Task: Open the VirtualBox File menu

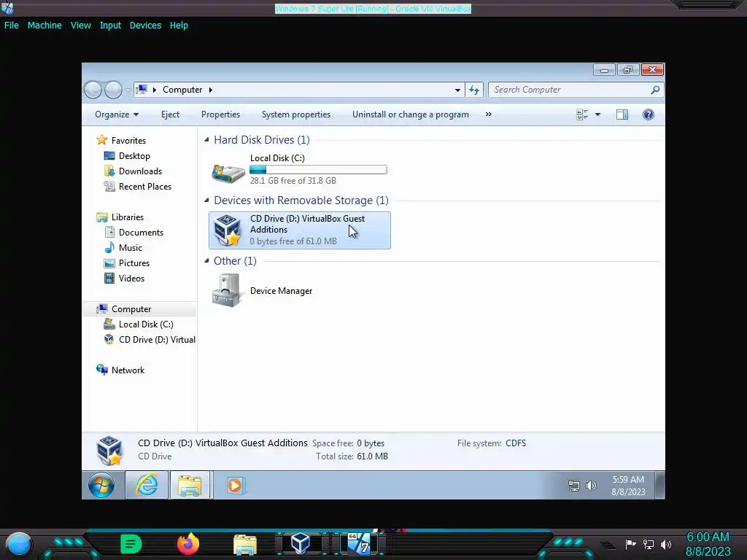Action: [x=12, y=26]
